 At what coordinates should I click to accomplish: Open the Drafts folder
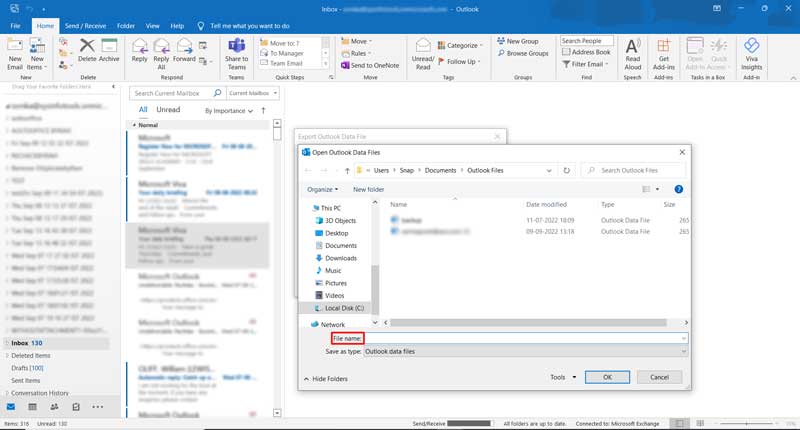coord(27,368)
